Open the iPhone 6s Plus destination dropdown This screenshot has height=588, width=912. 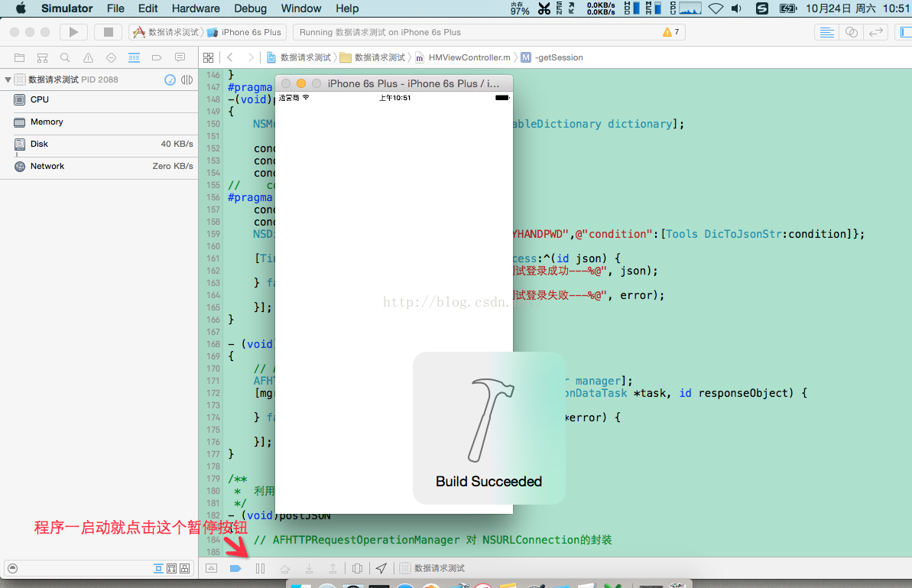tap(245, 32)
